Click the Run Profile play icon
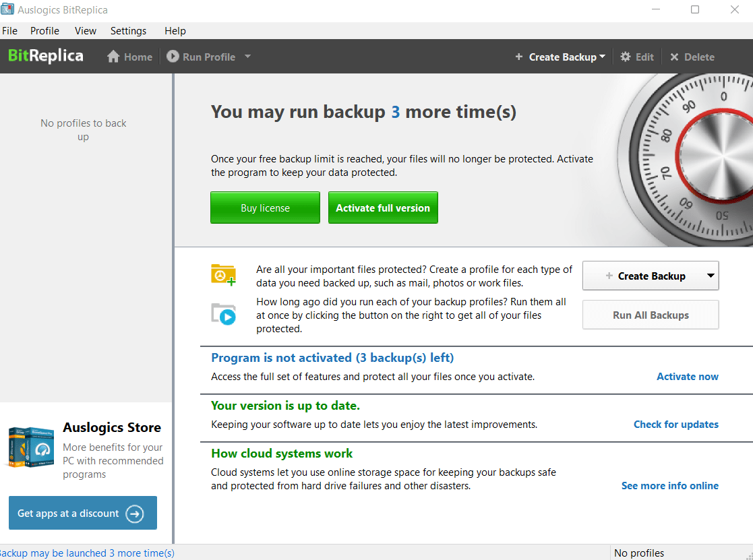The width and height of the screenshot is (753, 560). [173, 57]
